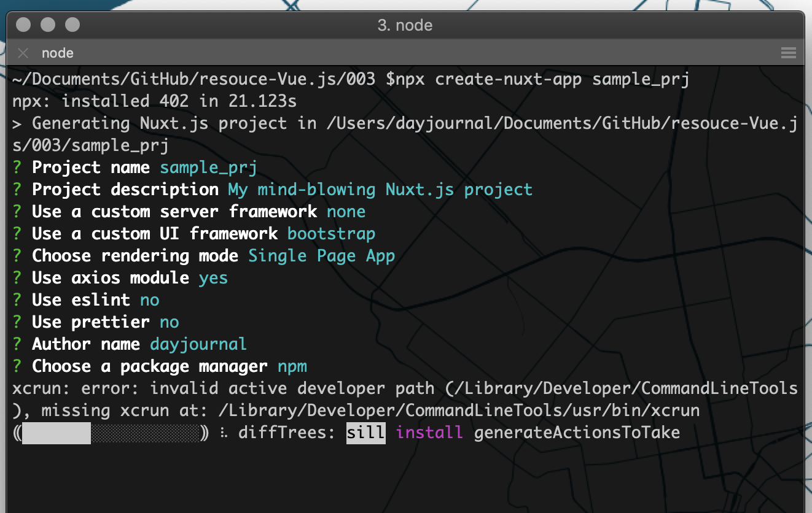Click the 'Author name' prompt
812x513 pixels.
(86, 344)
